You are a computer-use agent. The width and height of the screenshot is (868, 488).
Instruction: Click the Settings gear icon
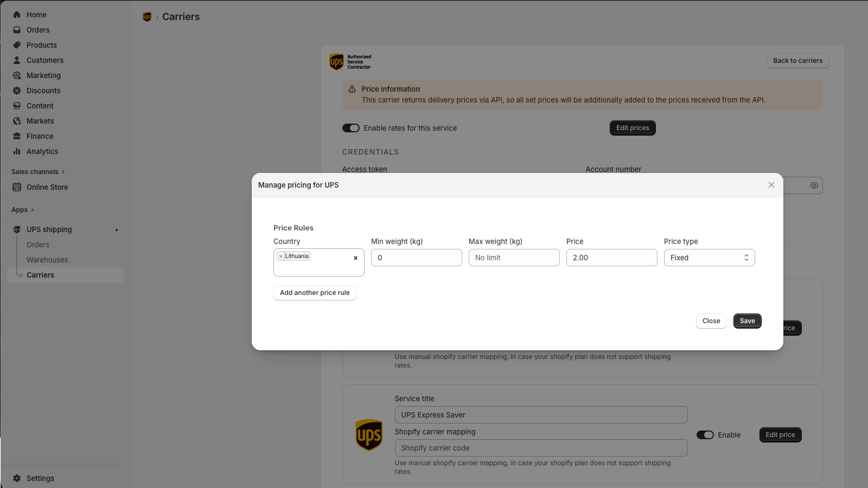(17, 478)
